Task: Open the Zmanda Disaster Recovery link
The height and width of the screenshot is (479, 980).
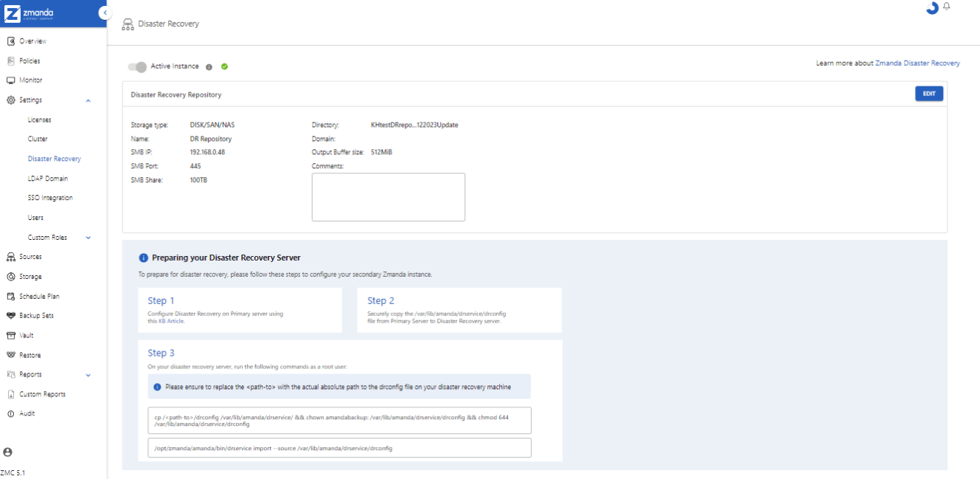Action: [917, 63]
